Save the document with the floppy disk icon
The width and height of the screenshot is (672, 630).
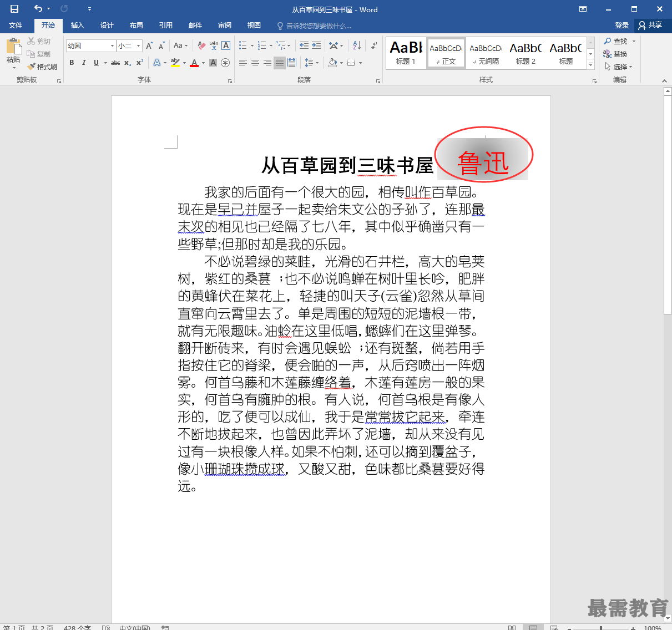tap(14, 9)
